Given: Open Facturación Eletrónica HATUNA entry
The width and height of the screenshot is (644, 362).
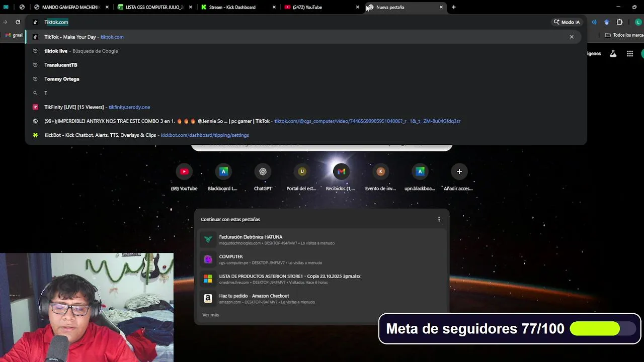Looking at the screenshot, I should (321, 240).
